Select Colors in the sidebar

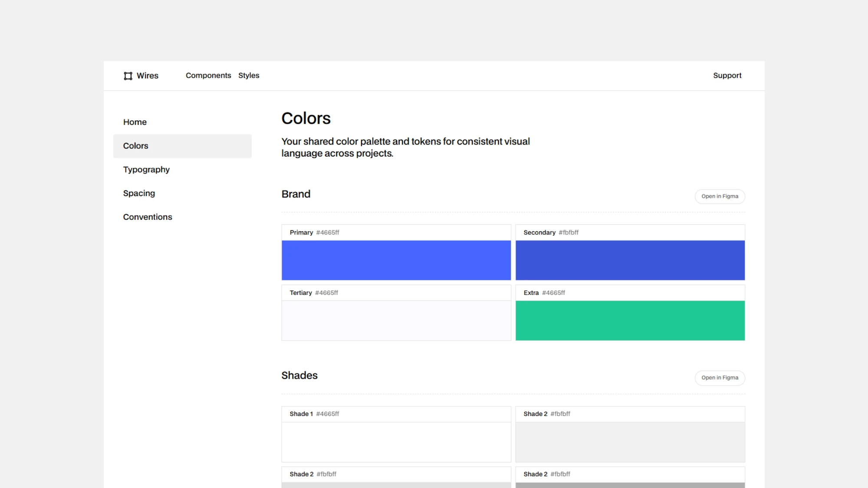point(135,146)
